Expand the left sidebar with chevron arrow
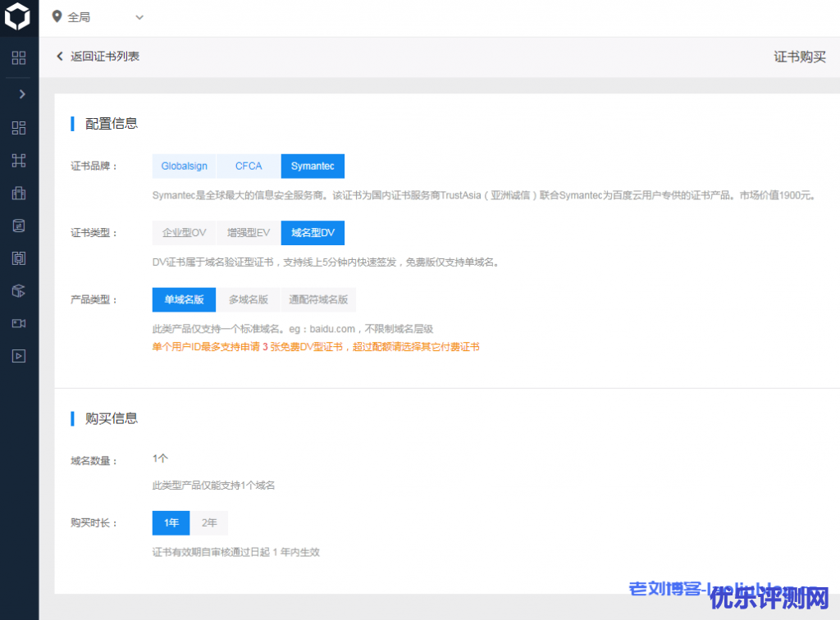Viewport: 840px width, 620px height. [x=21, y=94]
